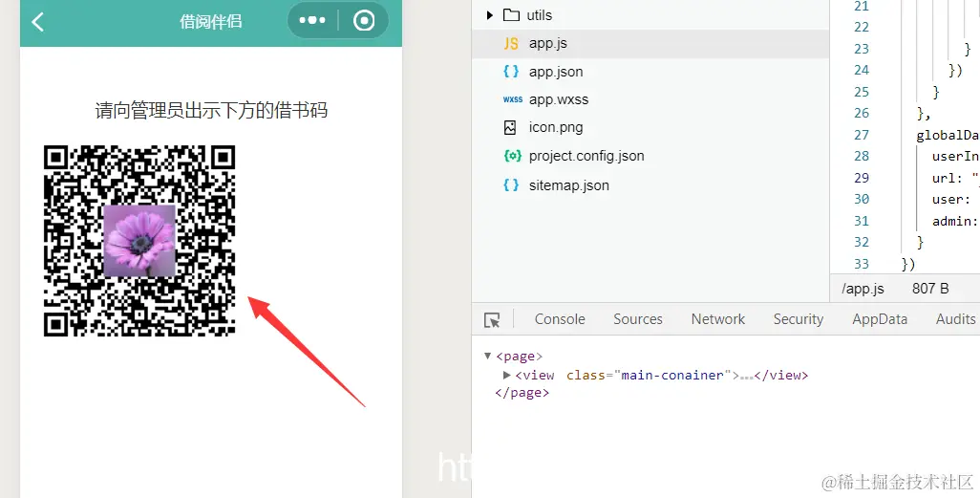Open project.config.json file

click(586, 156)
